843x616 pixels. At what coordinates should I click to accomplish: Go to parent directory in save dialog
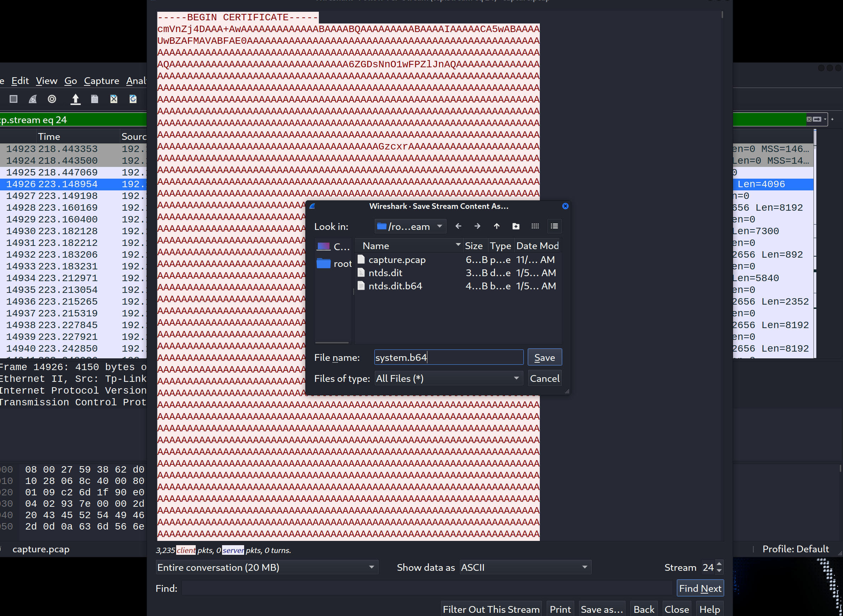point(496,226)
